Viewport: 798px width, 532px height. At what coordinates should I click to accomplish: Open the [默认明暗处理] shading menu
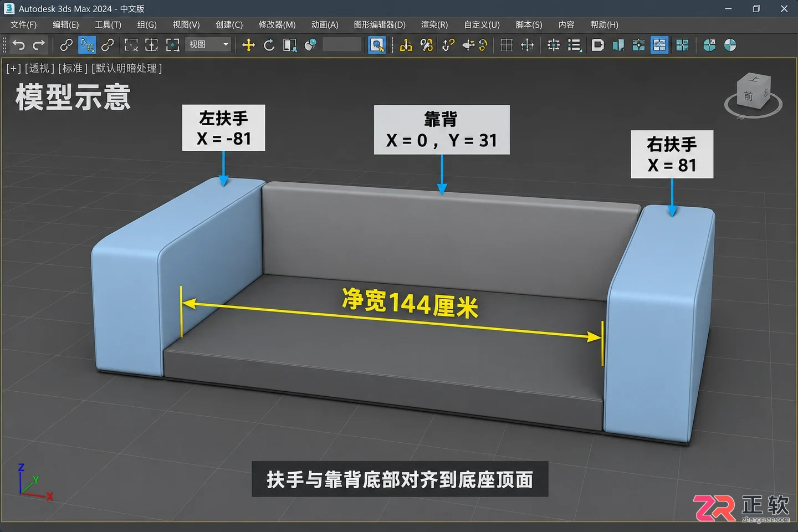126,68
